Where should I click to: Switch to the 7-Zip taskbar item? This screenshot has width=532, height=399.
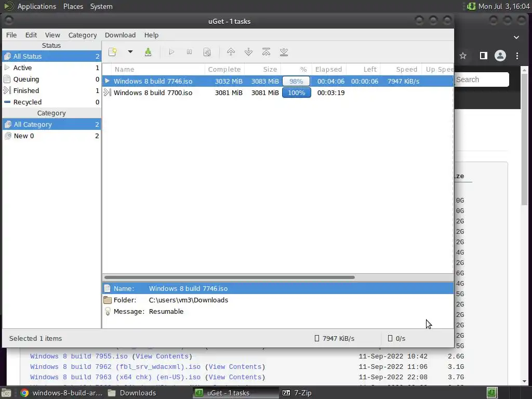pyautogui.click(x=297, y=393)
